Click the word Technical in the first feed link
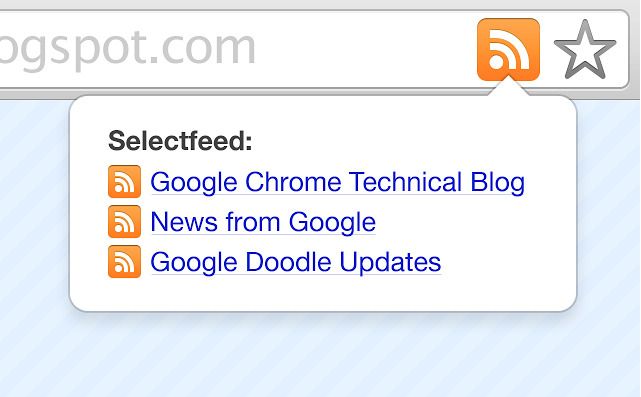 pos(405,182)
